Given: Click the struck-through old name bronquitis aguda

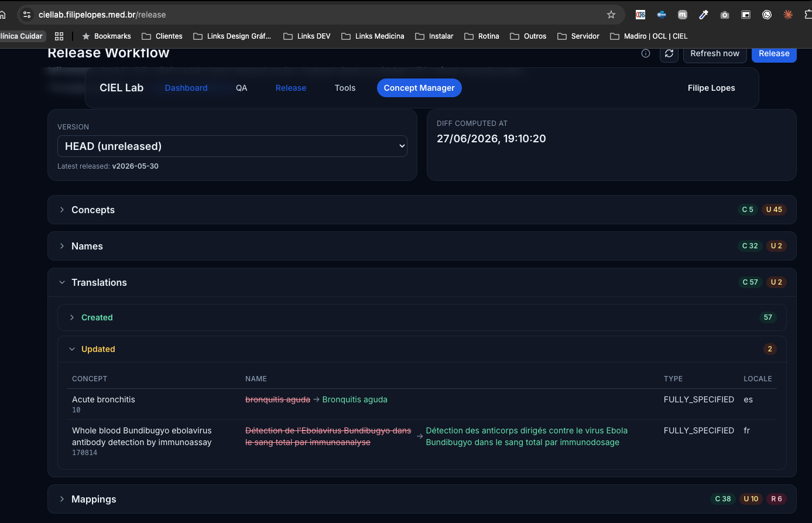Looking at the screenshot, I should click(x=277, y=399).
